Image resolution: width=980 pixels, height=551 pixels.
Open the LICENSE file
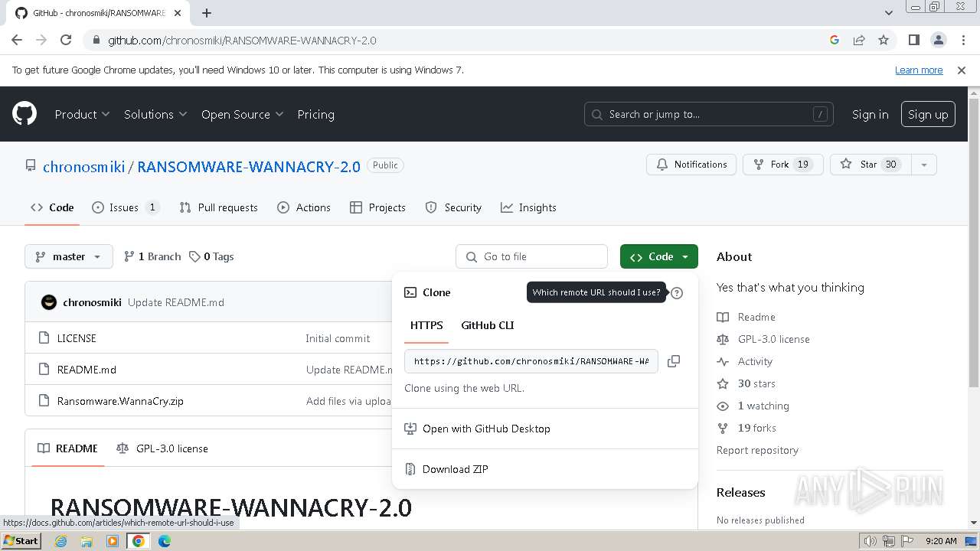click(x=77, y=338)
